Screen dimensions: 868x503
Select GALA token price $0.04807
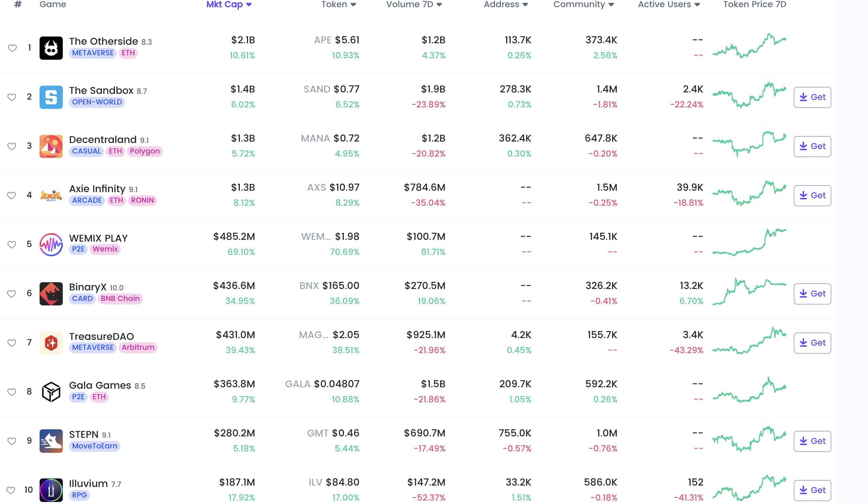point(336,384)
